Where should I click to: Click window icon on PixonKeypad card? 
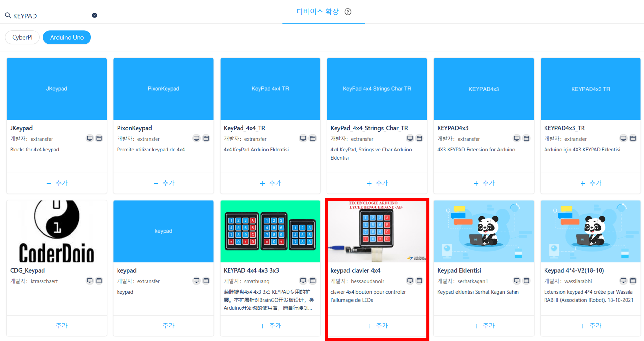pos(206,138)
